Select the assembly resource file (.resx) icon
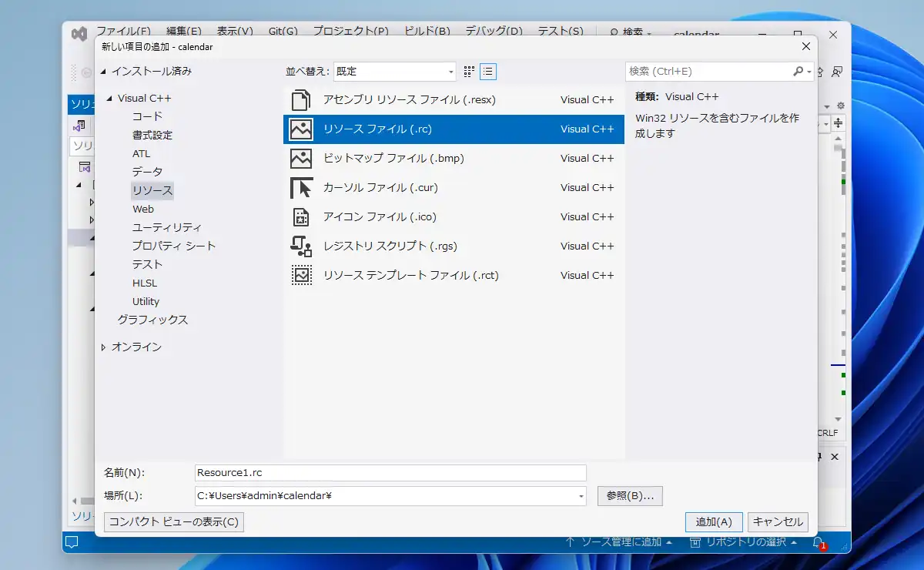This screenshot has width=924, height=570. click(x=301, y=100)
